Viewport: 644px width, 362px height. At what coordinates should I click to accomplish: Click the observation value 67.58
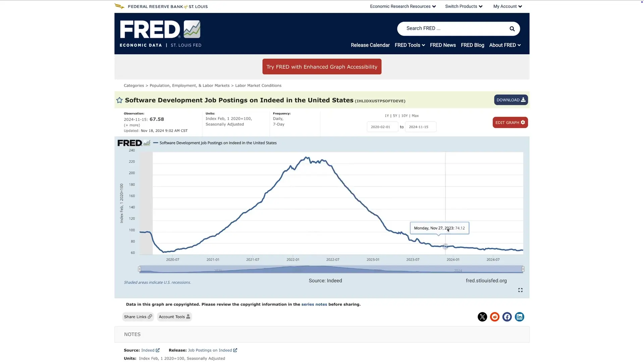[x=157, y=119]
